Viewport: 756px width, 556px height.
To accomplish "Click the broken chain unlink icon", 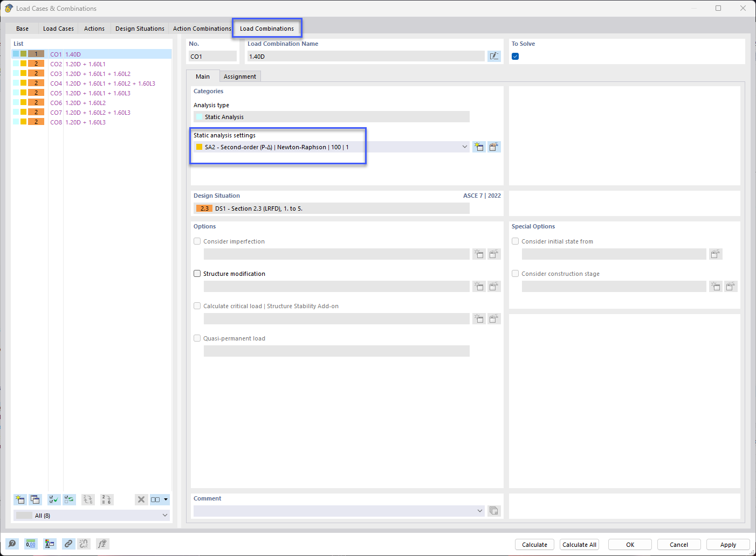I will [x=84, y=544].
